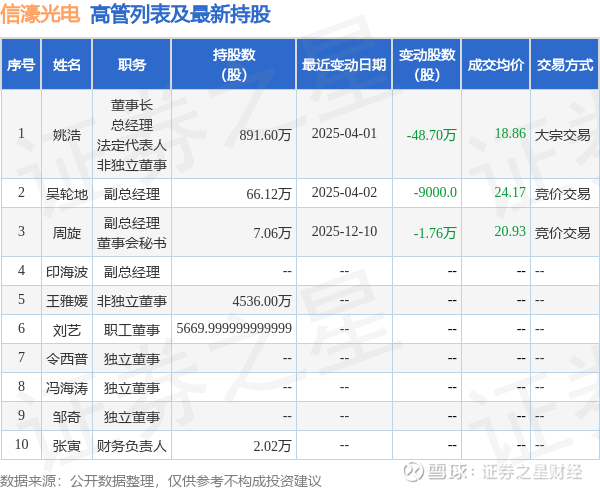Click the name 吴轮地
The image size is (600, 490).
pos(67,194)
